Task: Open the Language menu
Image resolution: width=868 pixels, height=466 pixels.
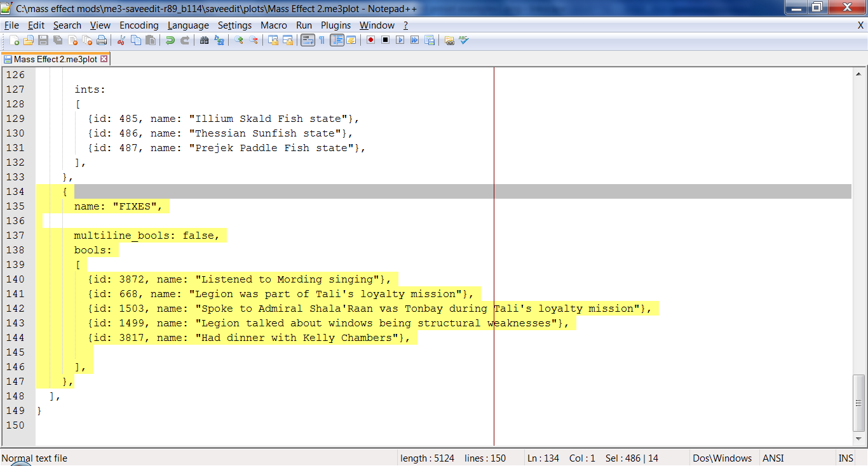Action: point(188,25)
